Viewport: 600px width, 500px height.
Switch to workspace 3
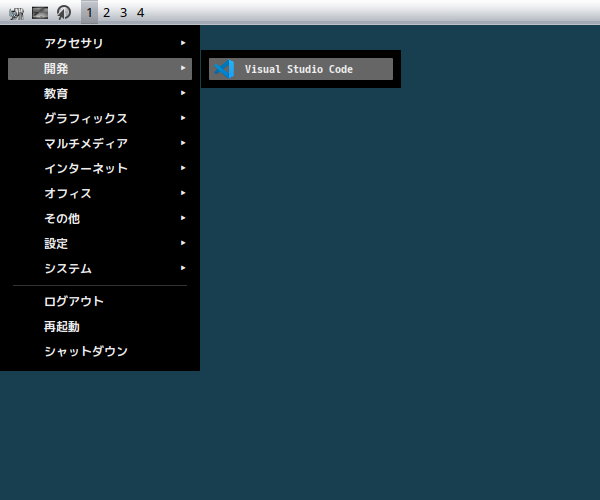[123, 13]
